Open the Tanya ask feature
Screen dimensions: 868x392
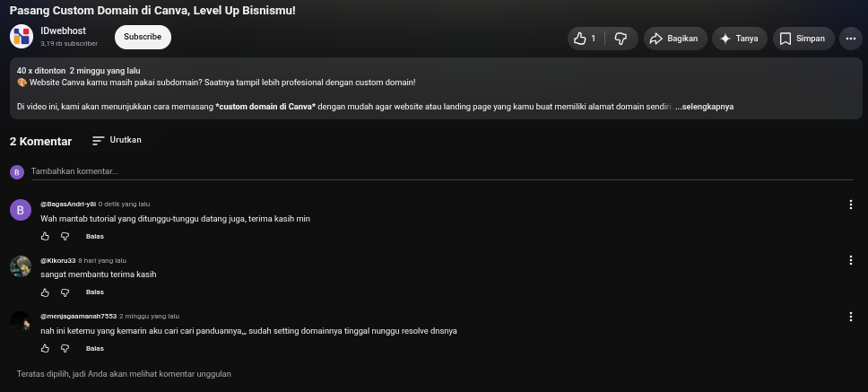click(740, 39)
